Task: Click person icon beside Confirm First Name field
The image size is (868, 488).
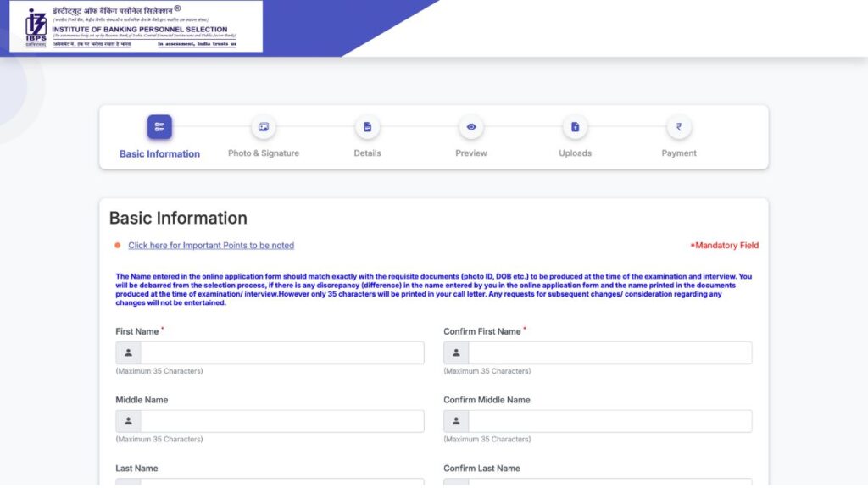Action: click(456, 353)
